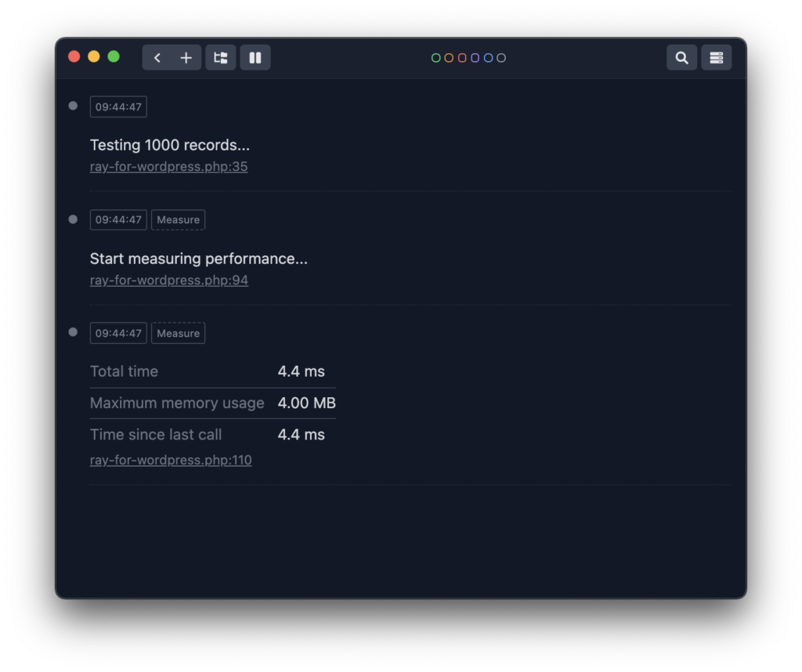Filter by red color circle
Viewport: 802px width, 672px height.
462,58
